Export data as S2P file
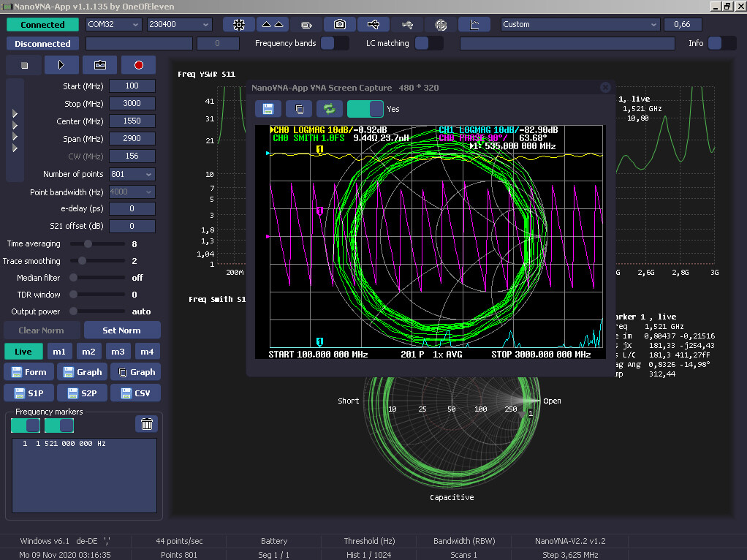This screenshot has width=747, height=560. click(x=83, y=393)
